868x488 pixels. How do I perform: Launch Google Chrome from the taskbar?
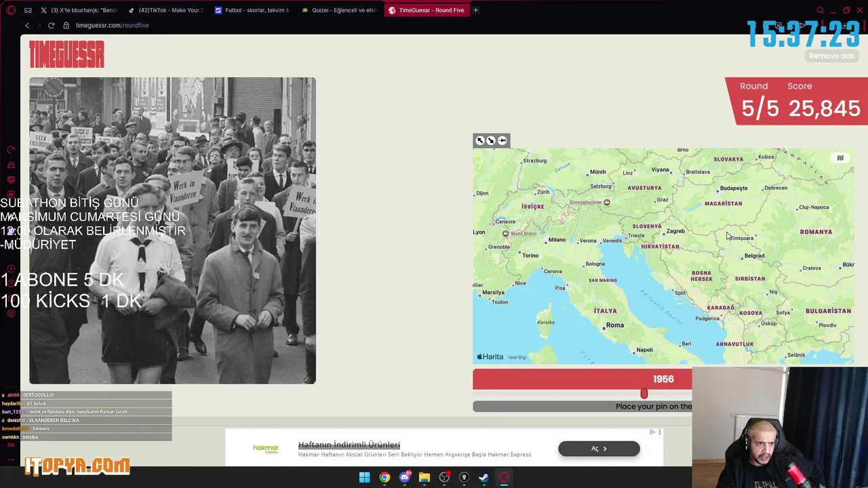pyautogui.click(x=384, y=478)
